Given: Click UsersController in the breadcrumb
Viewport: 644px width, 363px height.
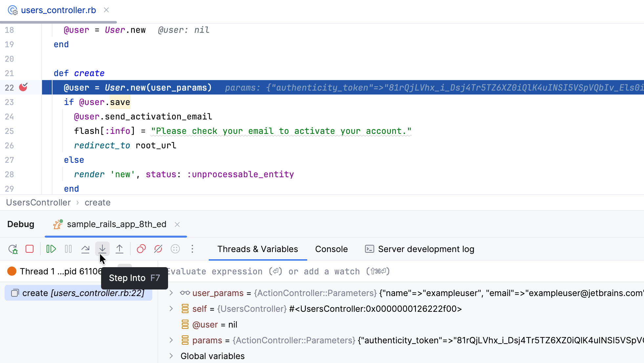Looking at the screenshot, I should (x=38, y=203).
